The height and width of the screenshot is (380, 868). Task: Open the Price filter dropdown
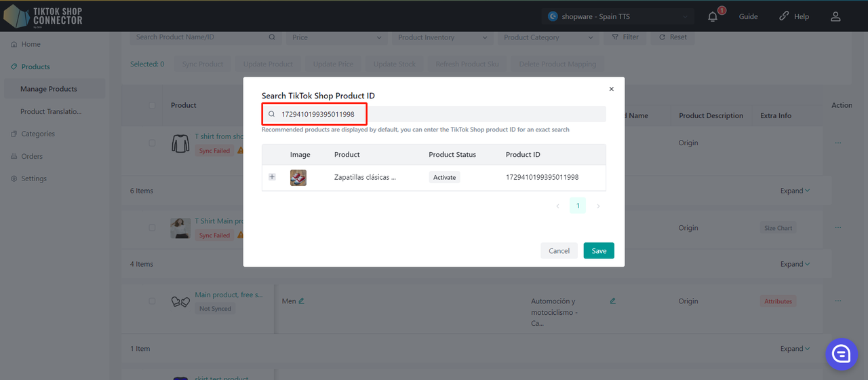(x=336, y=37)
